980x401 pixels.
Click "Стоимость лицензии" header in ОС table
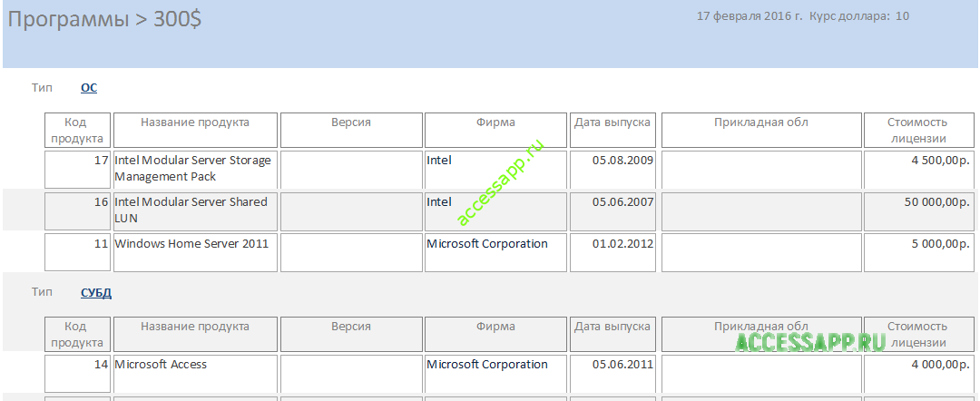point(918,131)
